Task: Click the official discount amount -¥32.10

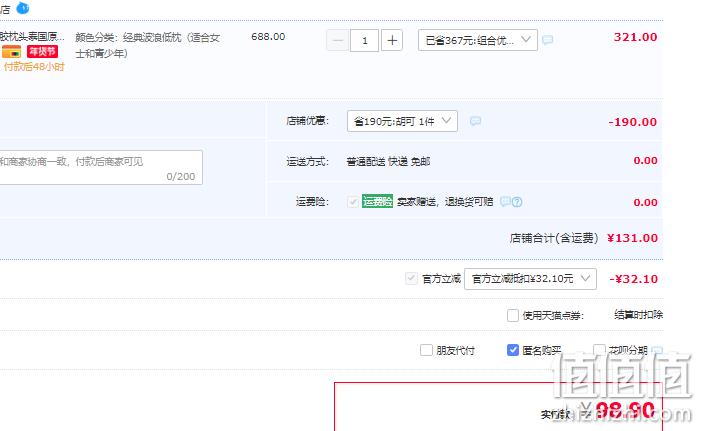Action: click(633, 279)
